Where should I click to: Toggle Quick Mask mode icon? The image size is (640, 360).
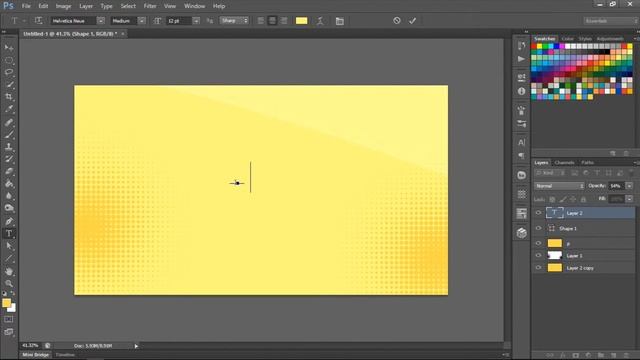[9, 320]
